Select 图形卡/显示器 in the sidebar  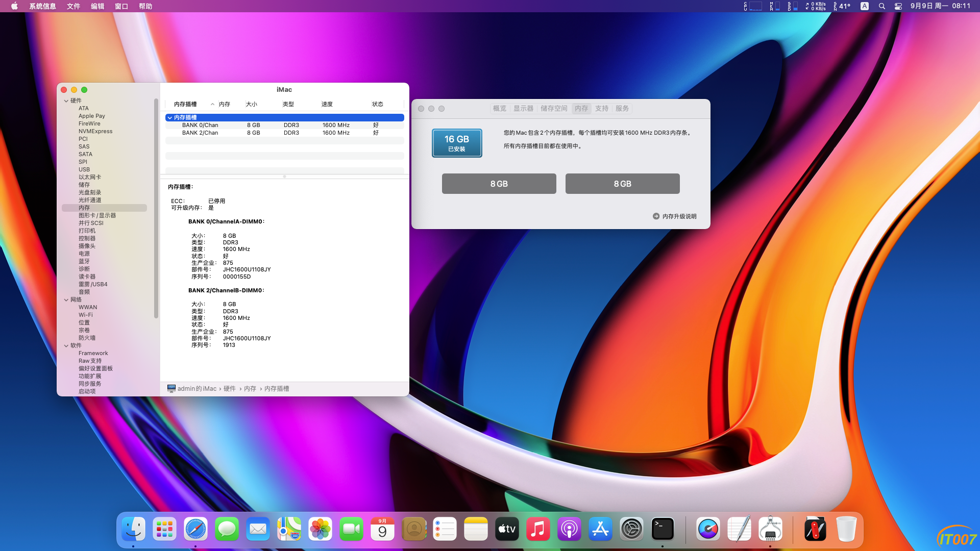(x=97, y=216)
